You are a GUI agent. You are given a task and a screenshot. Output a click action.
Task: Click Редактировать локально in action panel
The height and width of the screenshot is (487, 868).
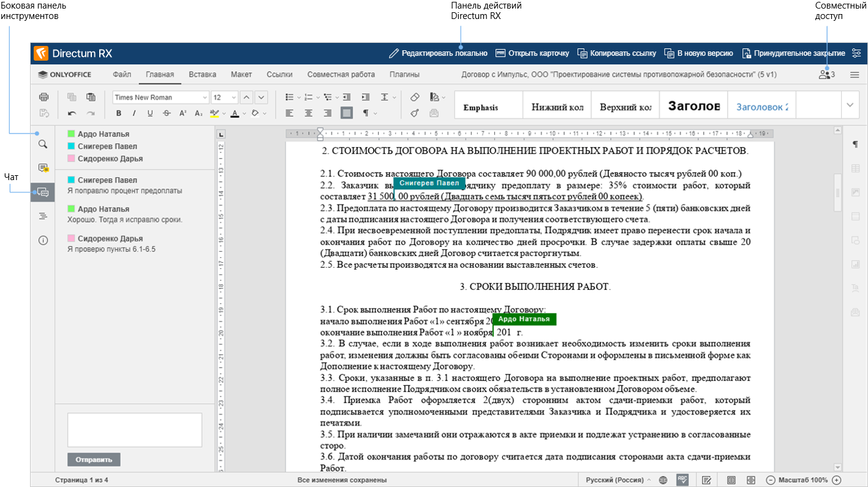pyautogui.click(x=438, y=53)
